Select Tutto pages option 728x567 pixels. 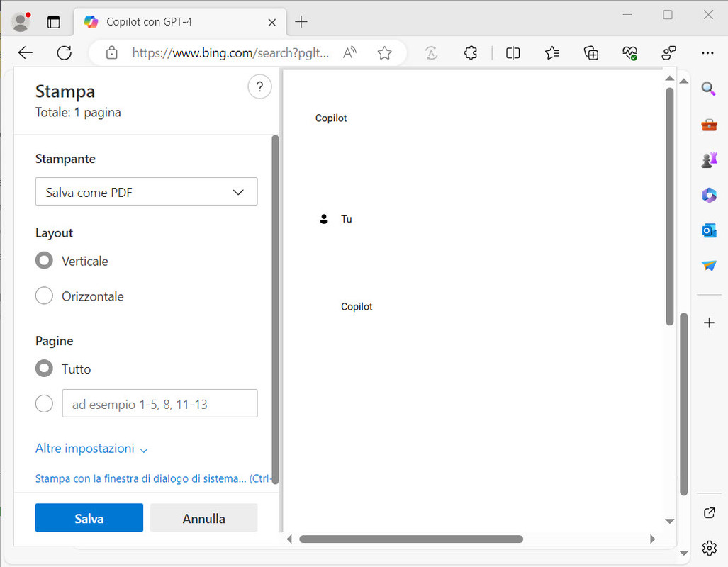pos(44,369)
